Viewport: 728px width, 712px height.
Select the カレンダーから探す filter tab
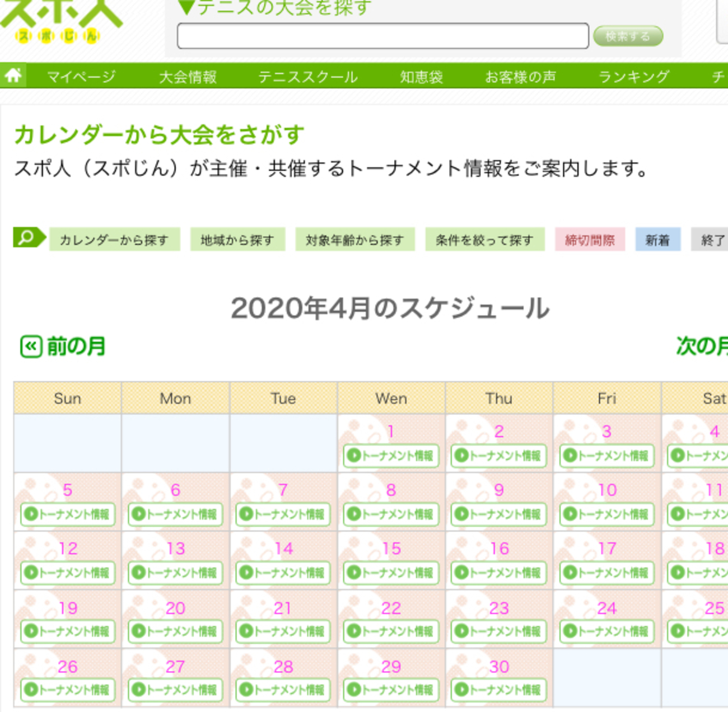[114, 240]
